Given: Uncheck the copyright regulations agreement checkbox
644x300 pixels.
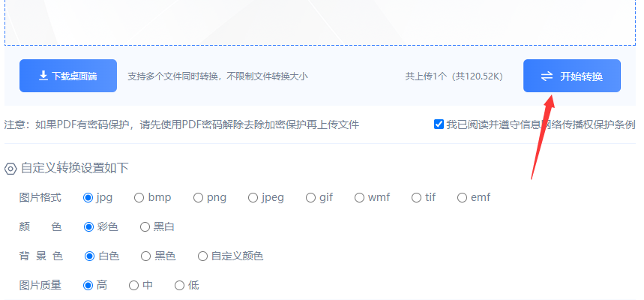Looking at the screenshot, I should tap(439, 124).
